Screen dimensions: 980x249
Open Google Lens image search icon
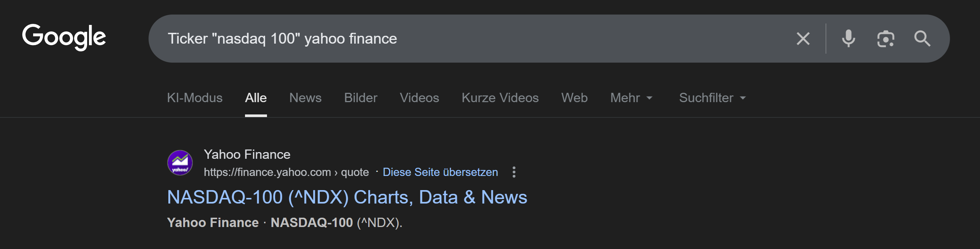(886, 38)
